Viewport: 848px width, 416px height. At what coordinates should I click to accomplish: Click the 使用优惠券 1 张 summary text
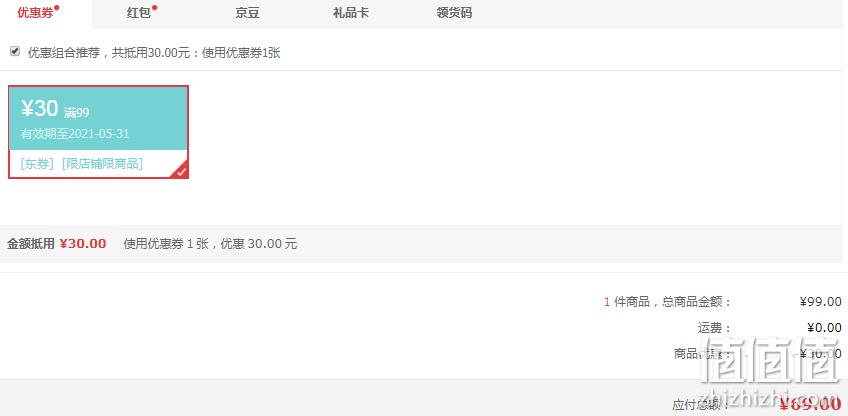point(166,243)
